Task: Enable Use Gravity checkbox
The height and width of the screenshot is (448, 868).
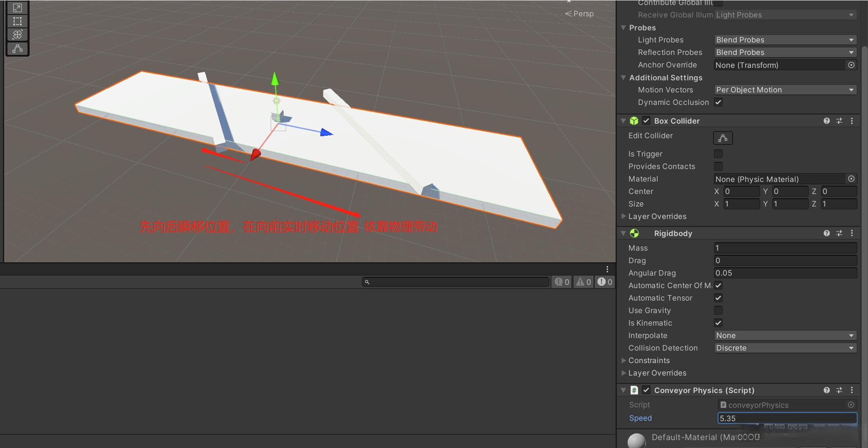Action: tap(718, 311)
